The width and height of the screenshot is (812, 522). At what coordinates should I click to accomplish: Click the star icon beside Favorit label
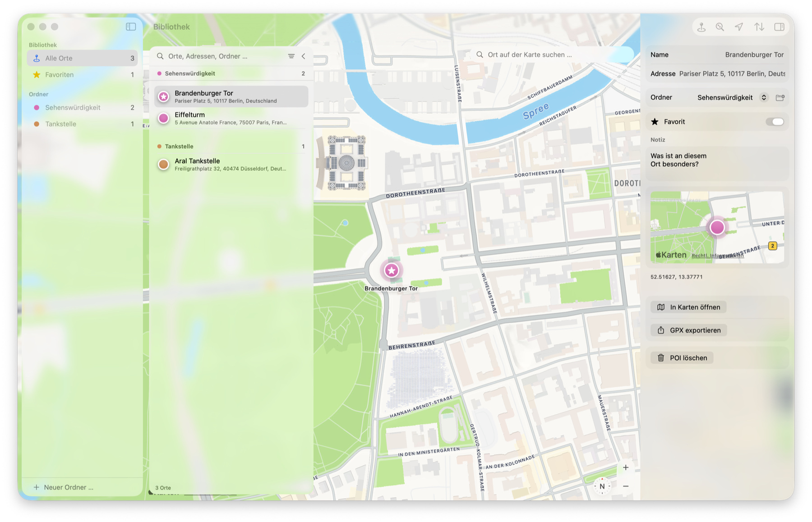655,122
